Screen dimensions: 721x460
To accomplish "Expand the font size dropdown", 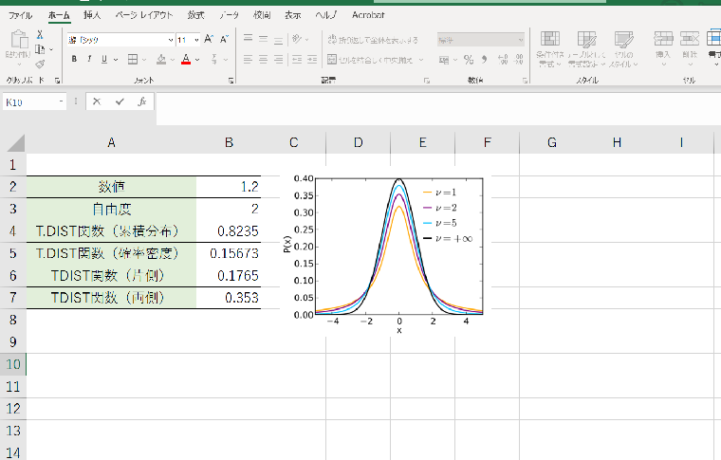I will coord(196,40).
